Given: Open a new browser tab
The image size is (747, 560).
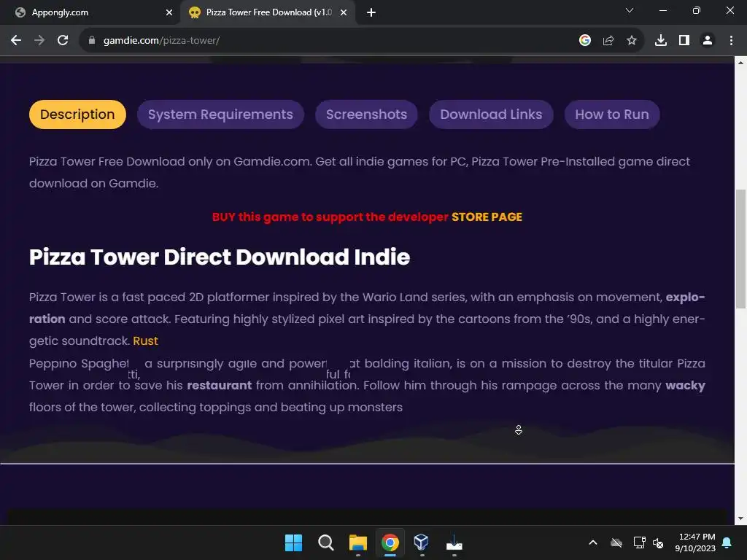Looking at the screenshot, I should (371, 12).
